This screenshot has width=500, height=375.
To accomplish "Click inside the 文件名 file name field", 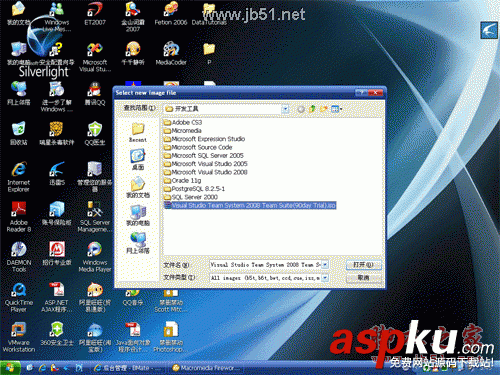I will [x=265, y=265].
